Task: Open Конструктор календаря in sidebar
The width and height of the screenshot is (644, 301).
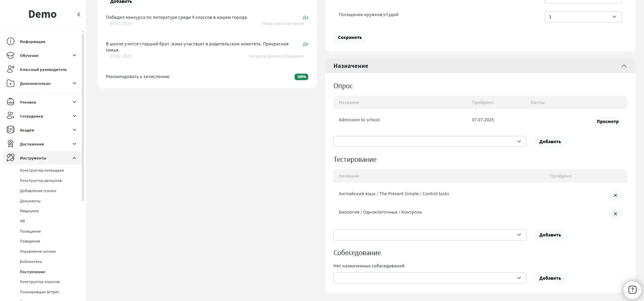Action: (x=42, y=171)
